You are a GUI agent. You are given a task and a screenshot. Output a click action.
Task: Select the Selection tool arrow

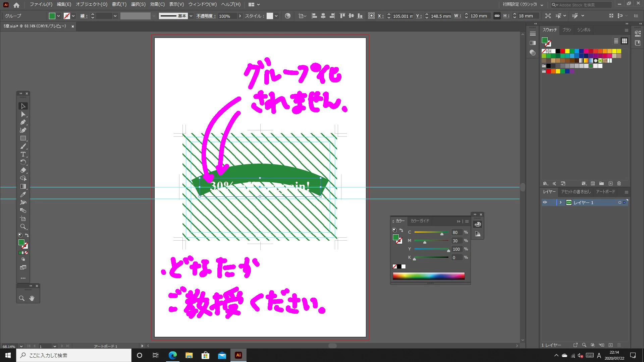(23, 106)
